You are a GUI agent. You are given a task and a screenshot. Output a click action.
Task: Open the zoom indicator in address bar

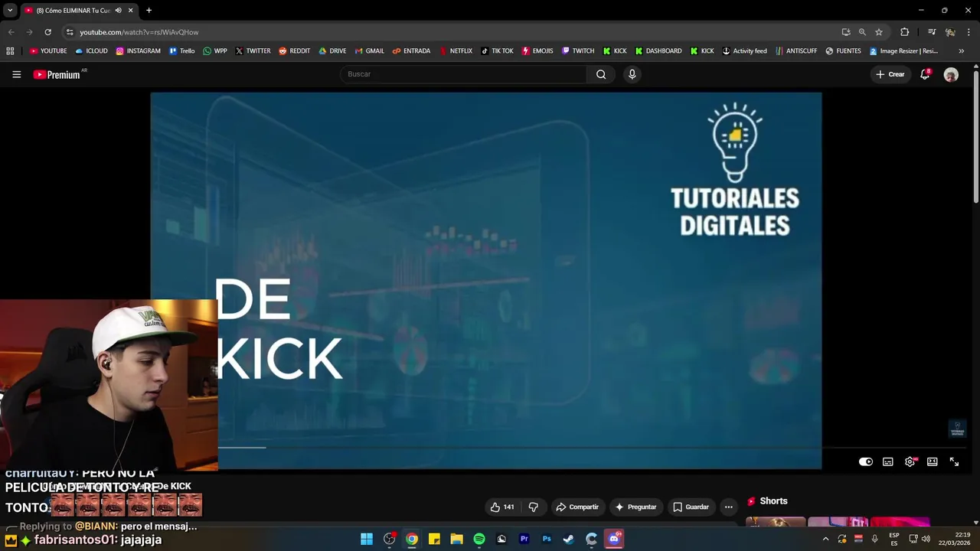click(862, 32)
